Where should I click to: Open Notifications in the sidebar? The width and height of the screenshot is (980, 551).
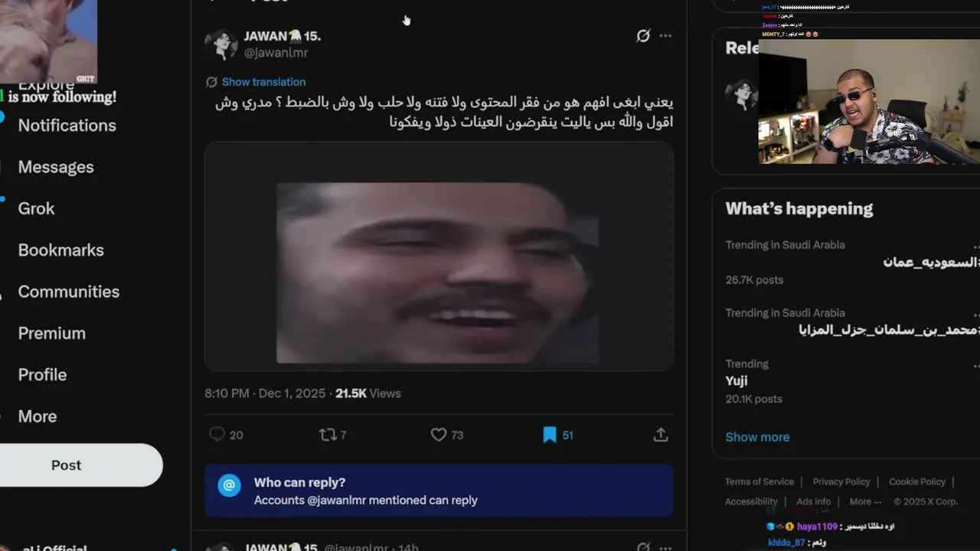coord(67,126)
